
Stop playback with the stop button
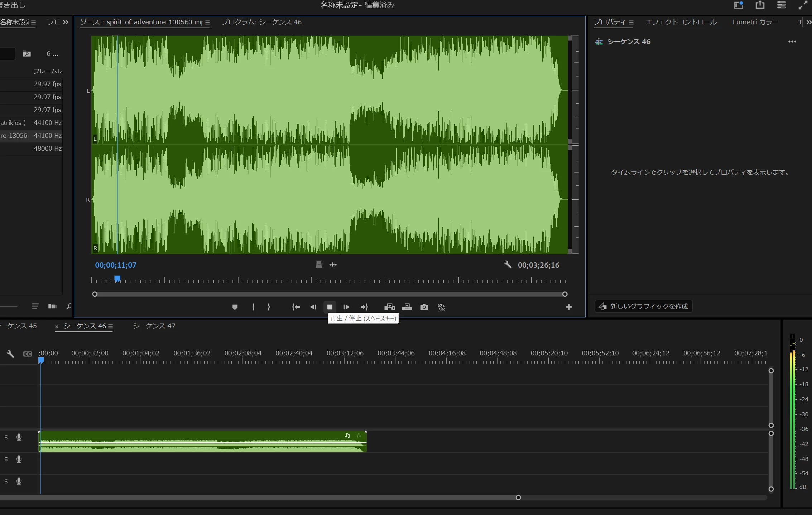point(330,307)
